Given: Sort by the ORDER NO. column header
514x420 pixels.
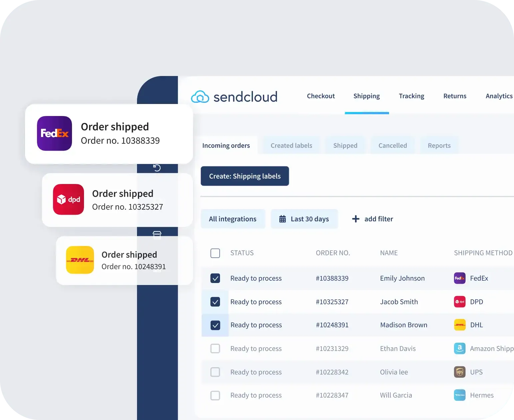Looking at the screenshot, I should click(333, 253).
